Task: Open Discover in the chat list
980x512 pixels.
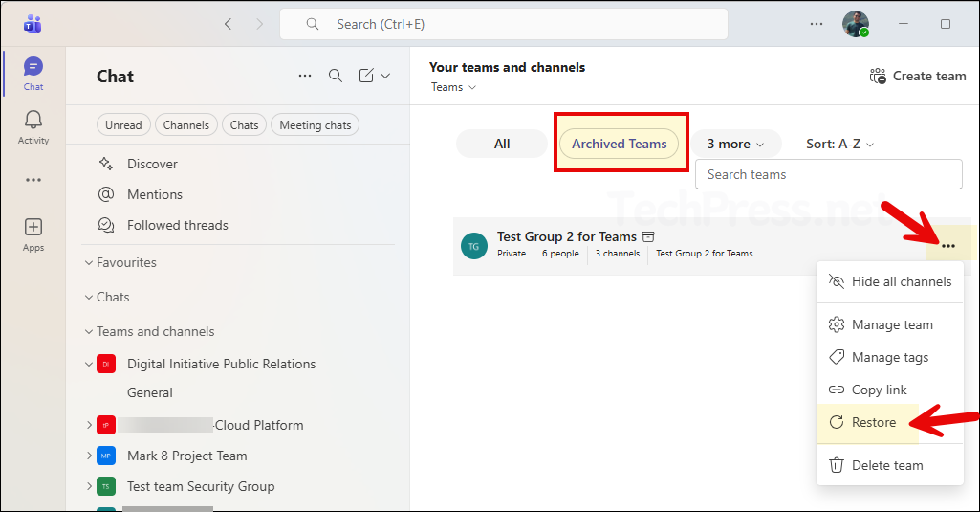Action: (x=153, y=164)
